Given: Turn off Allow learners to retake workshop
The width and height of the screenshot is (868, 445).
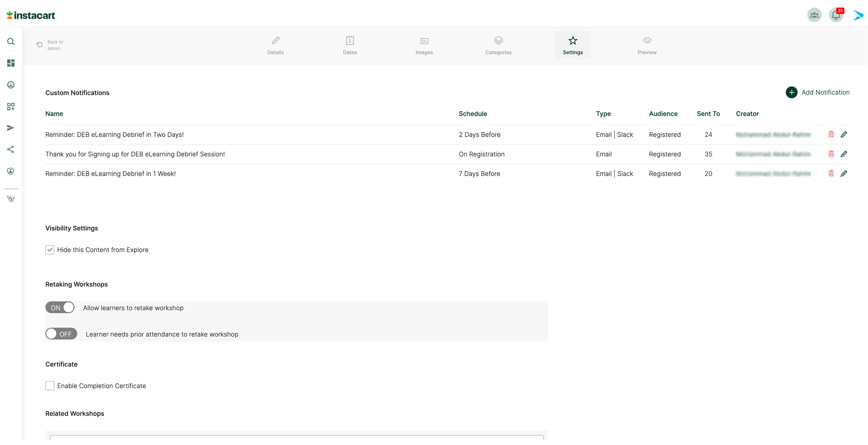Looking at the screenshot, I should [60, 307].
